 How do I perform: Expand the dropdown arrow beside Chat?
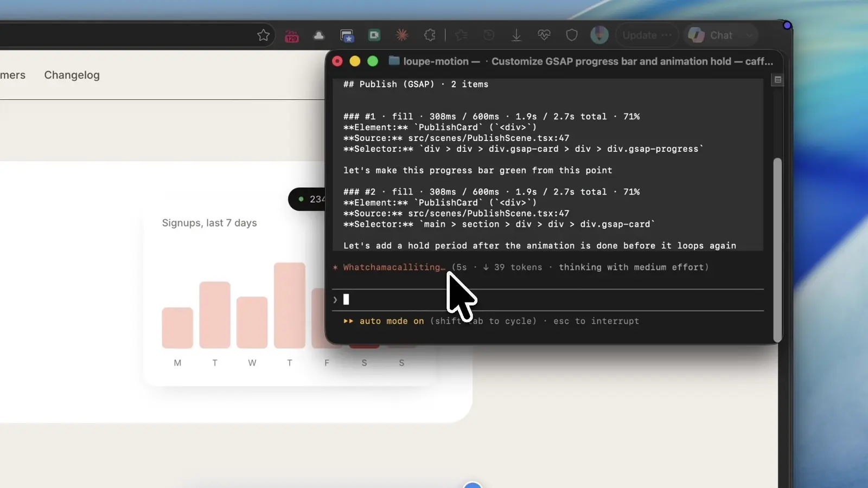749,36
